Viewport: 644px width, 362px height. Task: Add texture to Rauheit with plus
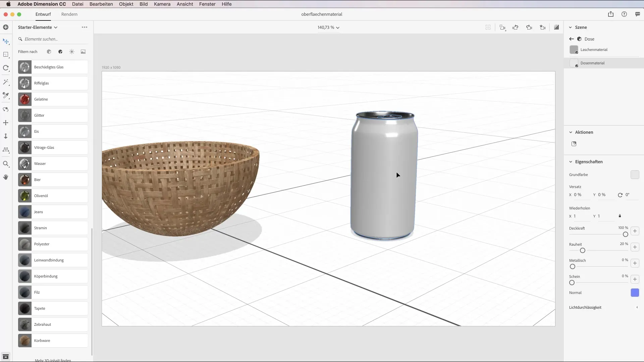(635, 247)
